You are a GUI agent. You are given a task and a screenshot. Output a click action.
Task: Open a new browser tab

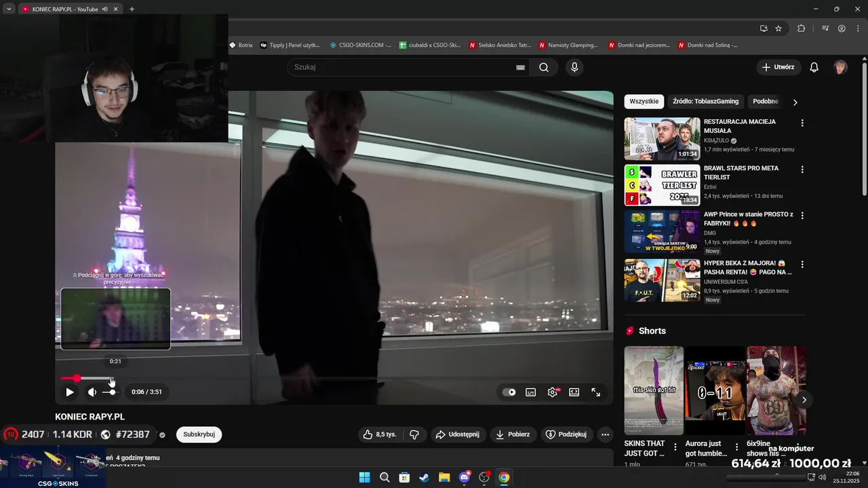coord(132,9)
